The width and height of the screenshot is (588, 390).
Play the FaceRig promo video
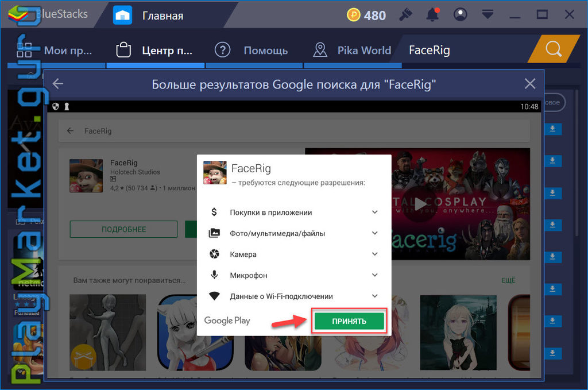[x=420, y=204]
